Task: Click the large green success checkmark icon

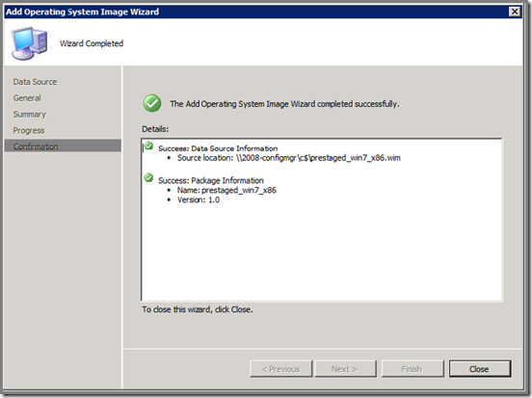Action: click(x=152, y=103)
